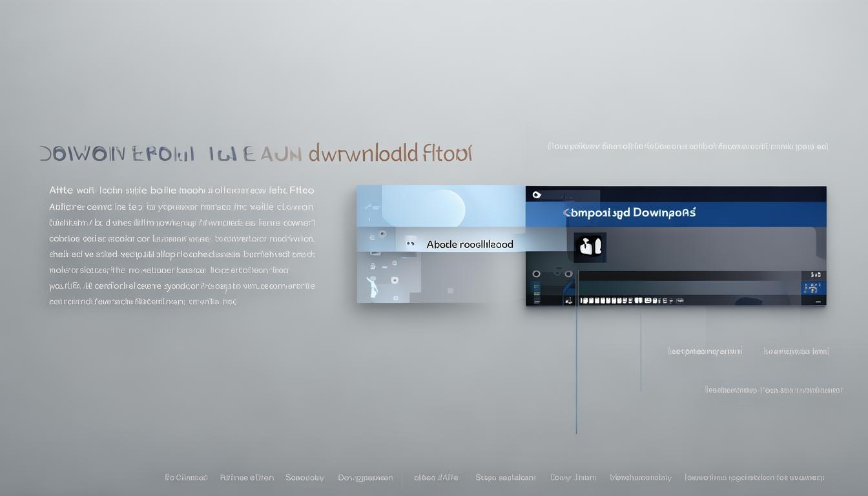The height and width of the screenshot is (496, 868).
Task: Click the two-dot icon beside 'Abocle rooglllleood'
Action: 410,244
